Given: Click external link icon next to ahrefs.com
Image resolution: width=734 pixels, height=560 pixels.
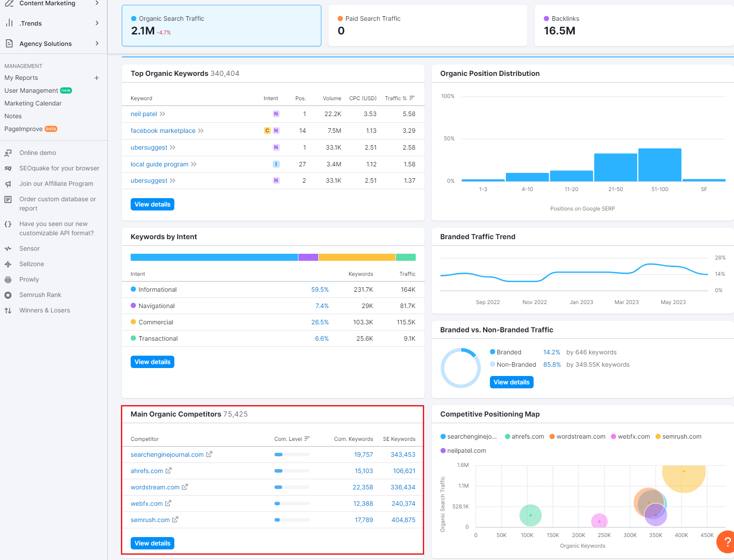Looking at the screenshot, I should point(169,471).
